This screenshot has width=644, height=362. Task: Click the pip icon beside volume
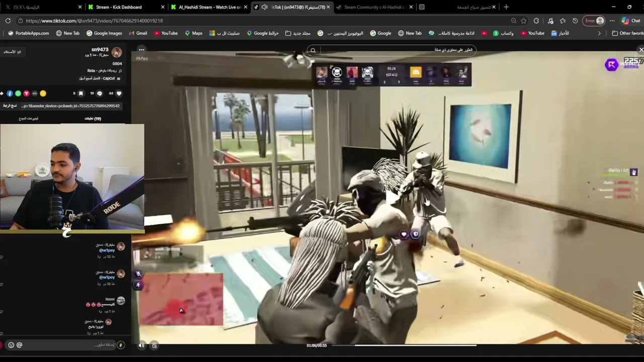154,345
